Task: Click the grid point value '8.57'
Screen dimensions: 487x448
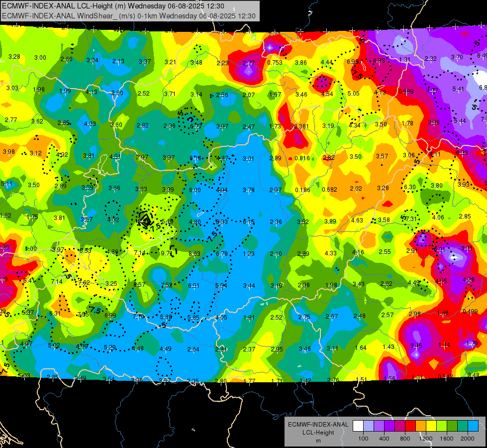Action: click(139, 284)
